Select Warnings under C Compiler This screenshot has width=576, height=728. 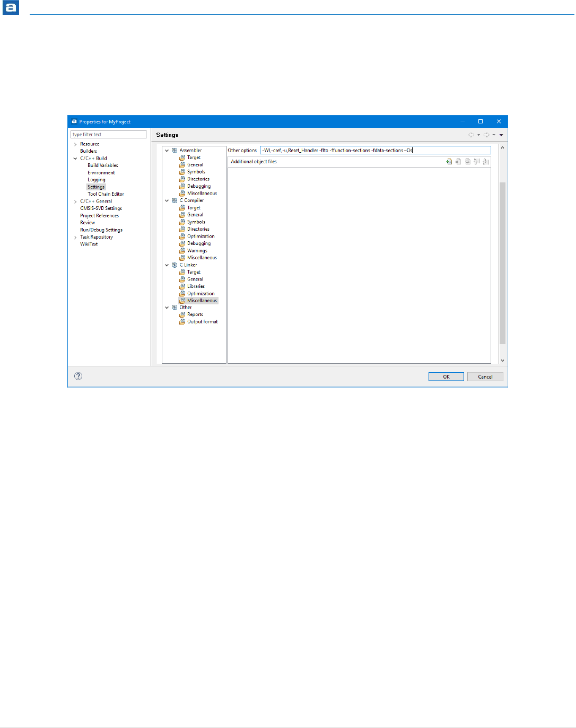(197, 251)
